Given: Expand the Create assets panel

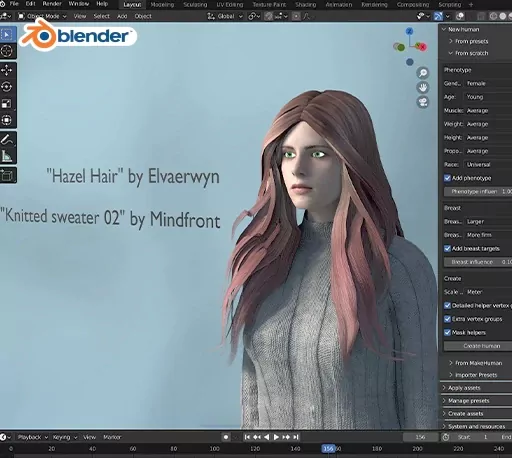Looking at the screenshot, I should 476,414.
